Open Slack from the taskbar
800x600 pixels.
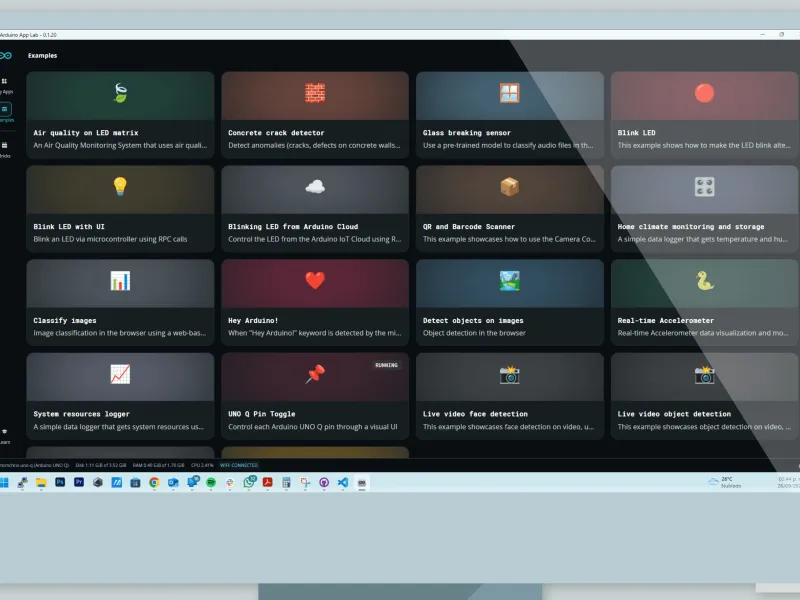[230, 483]
